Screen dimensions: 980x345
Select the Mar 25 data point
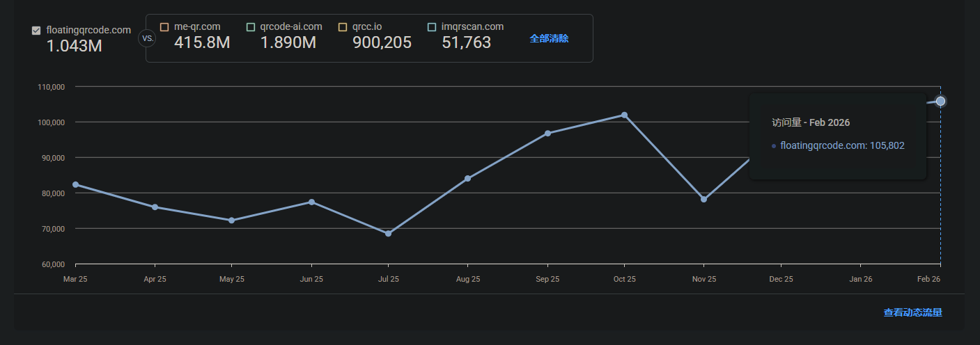pyautogui.click(x=75, y=184)
